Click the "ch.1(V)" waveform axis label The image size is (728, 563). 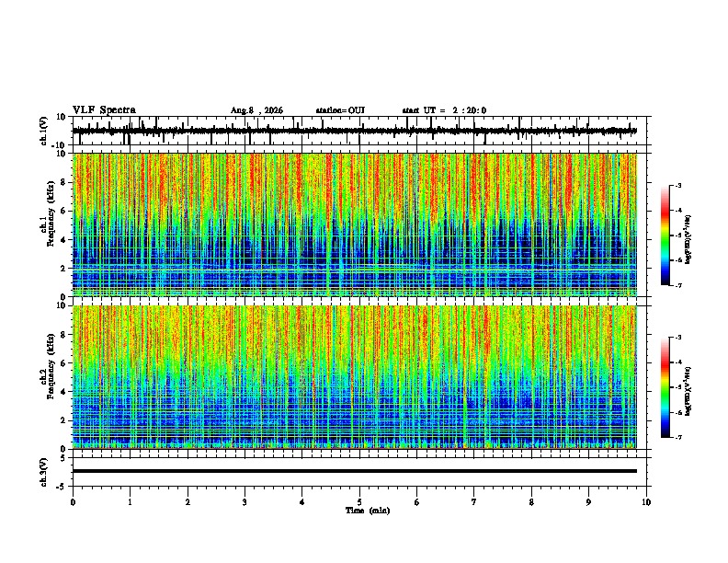click(x=44, y=131)
